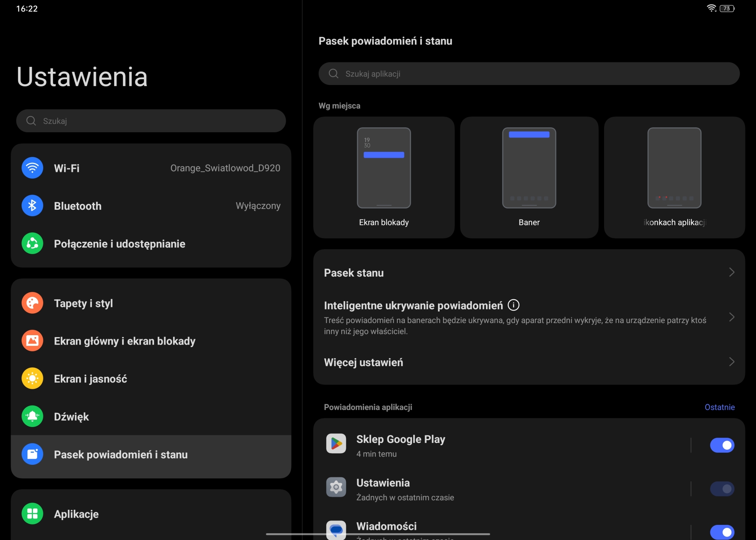Click the info icon beside Inteligentne ukrywanie powiadomień
Viewport: 756px width, 540px height.
[513, 305]
